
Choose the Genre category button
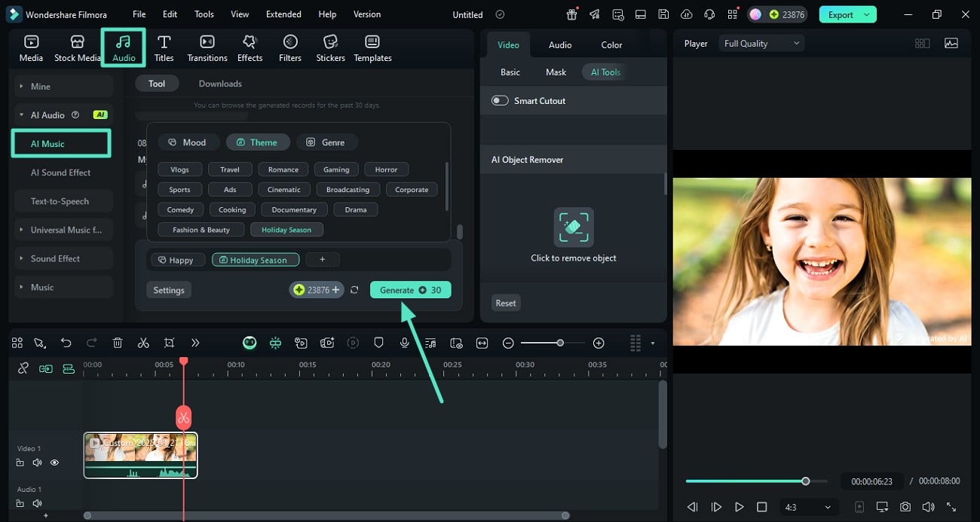tap(326, 142)
